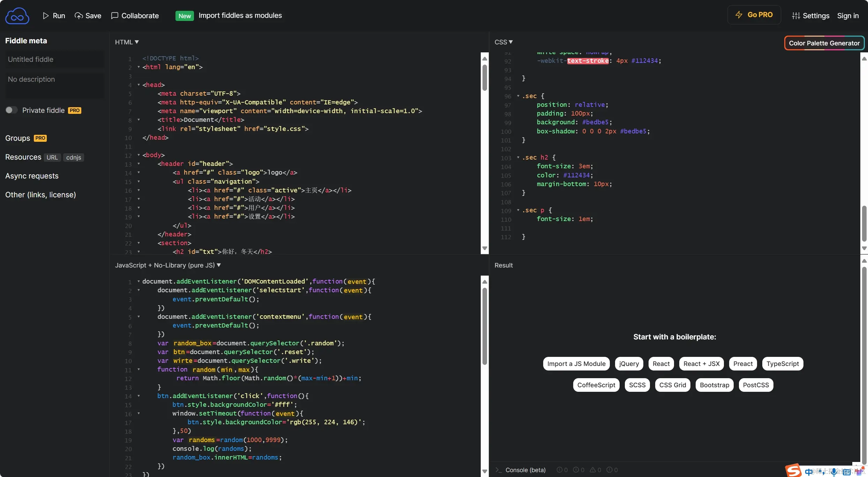868x477 pixels.
Task: Open Collaborate chat bubble icon
Action: [x=114, y=16]
